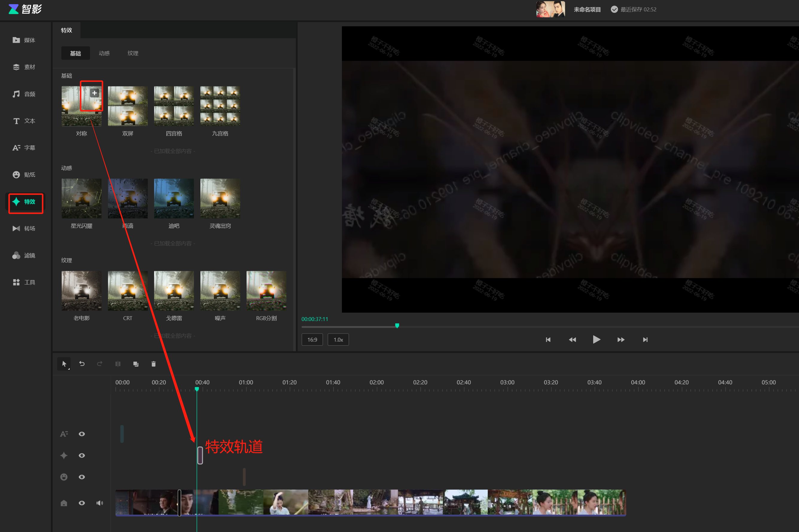The height and width of the screenshot is (532, 799).
Task: Select the 四宫格 effect thumbnail
Action: pos(174,106)
